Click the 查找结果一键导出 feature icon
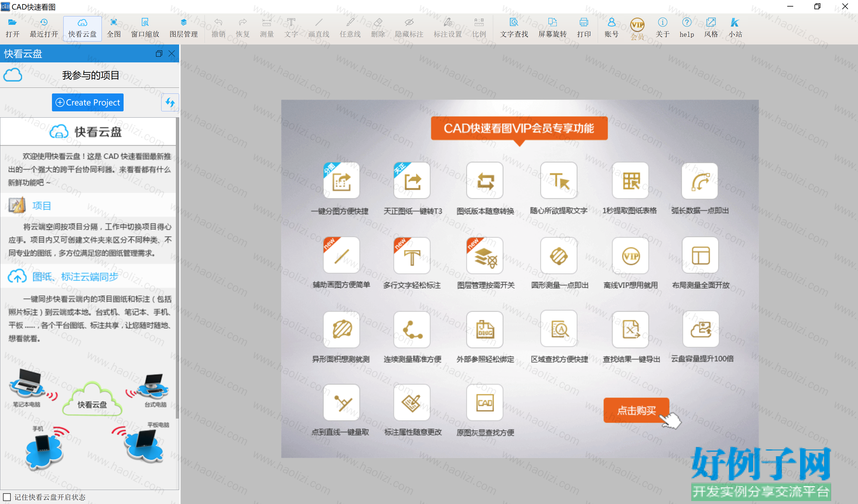This screenshot has height=504, width=858. [630, 329]
